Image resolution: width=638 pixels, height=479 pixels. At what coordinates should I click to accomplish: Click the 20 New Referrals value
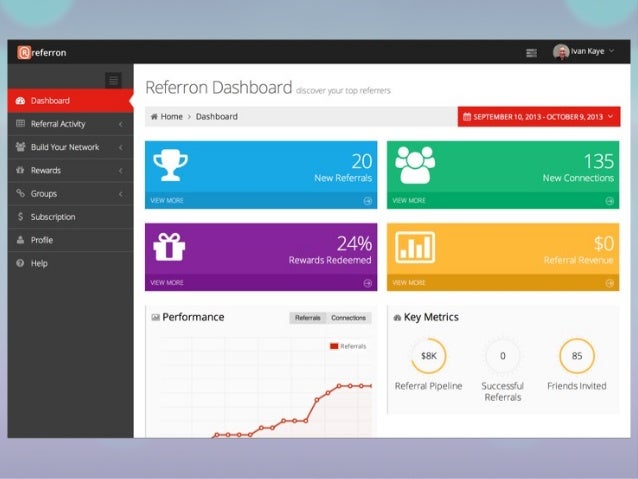click(x=362, y=161)
